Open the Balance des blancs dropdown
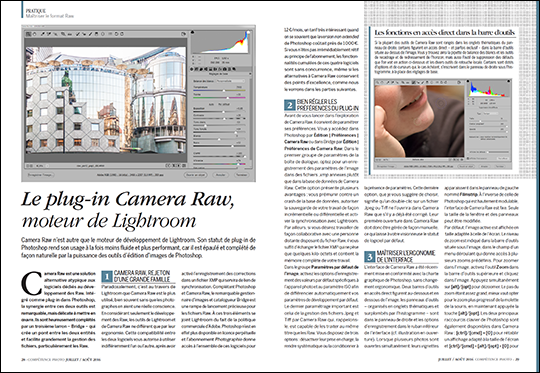This screenshot has height=373, width=540. click(x=231, y=81)
